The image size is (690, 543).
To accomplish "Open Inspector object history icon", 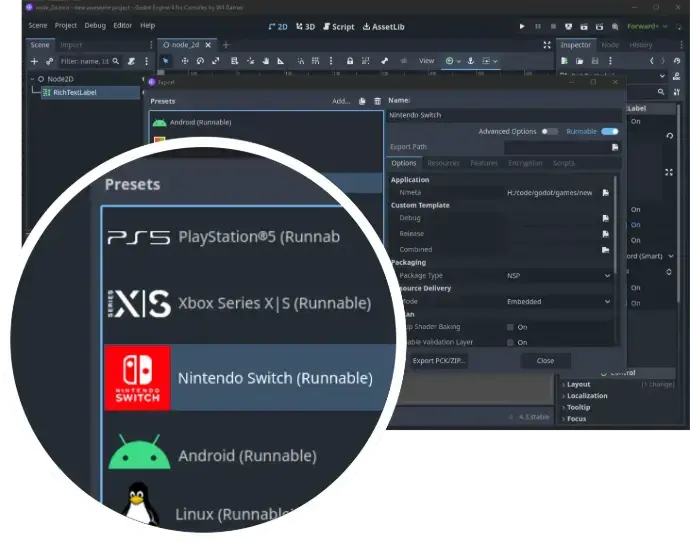I will coord(677,61).
